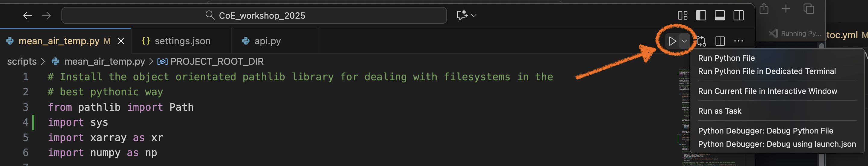Screen dimensions: 868x166
Task: Select Run Python File in Dedicated Terminal
Action: (767, 71)
